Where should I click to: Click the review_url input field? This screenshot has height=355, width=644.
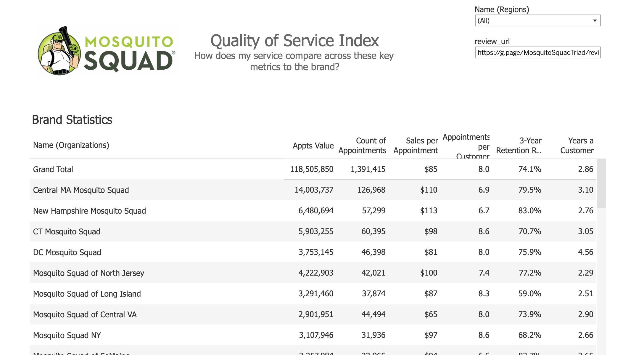537,53
